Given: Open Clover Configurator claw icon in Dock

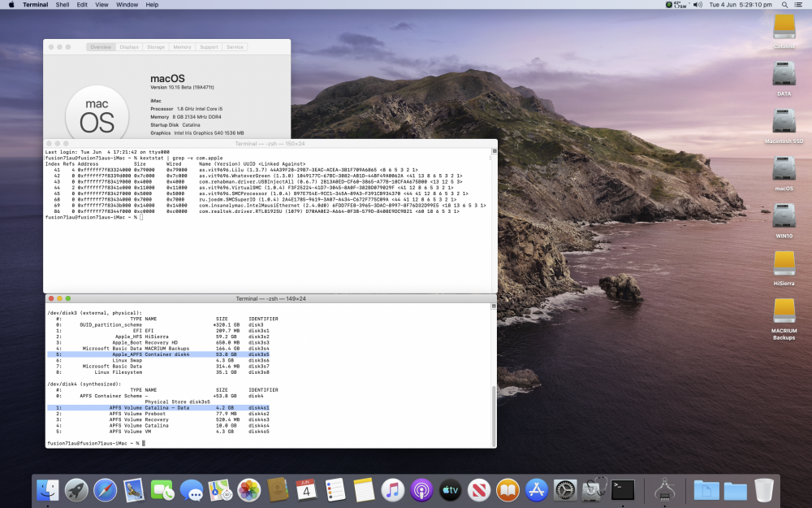Looking at the screenshot, I should (x=665, y=490).
